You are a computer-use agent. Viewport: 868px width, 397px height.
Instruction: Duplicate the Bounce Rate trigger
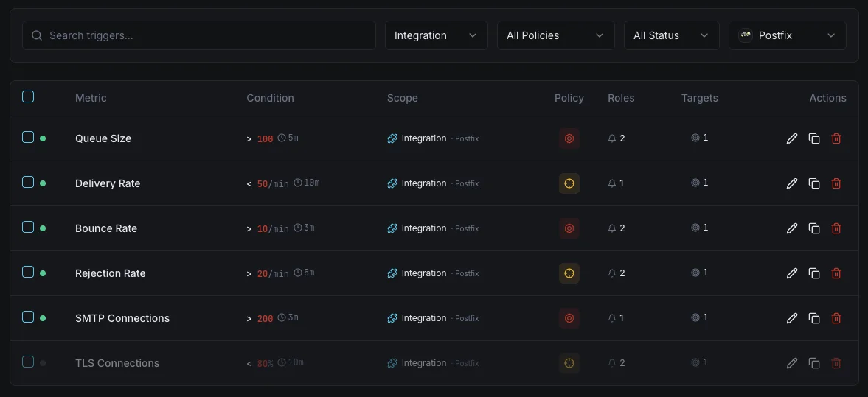[x=814, y=228]
